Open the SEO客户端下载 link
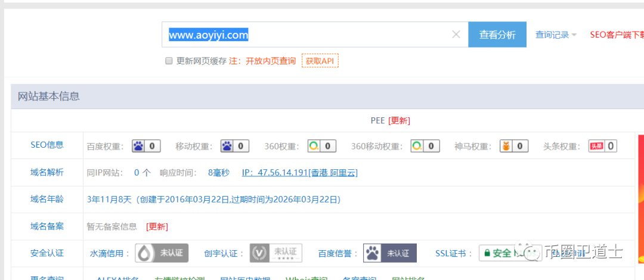The image size is (644, 280). tap(617, 35)
